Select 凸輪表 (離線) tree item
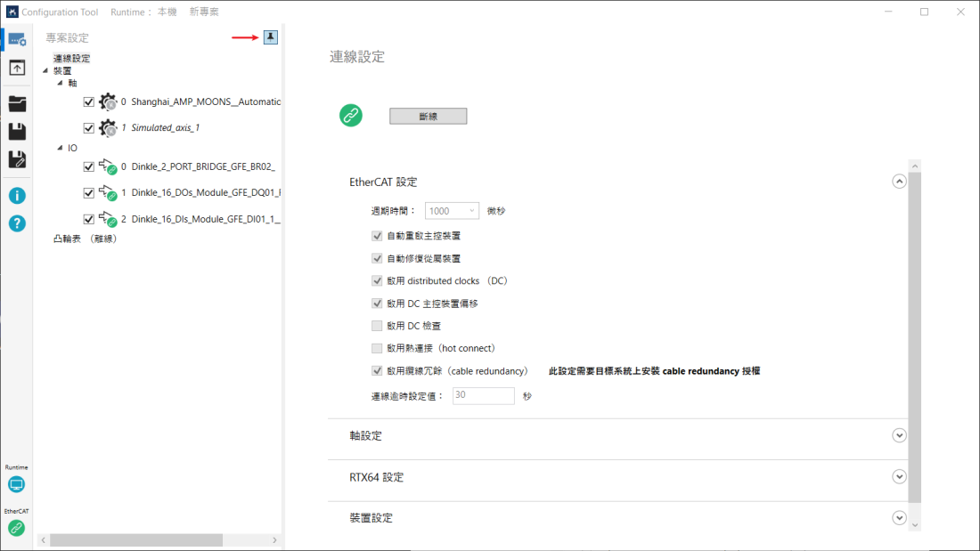This screenshot has height=551, width=980. 85,239
